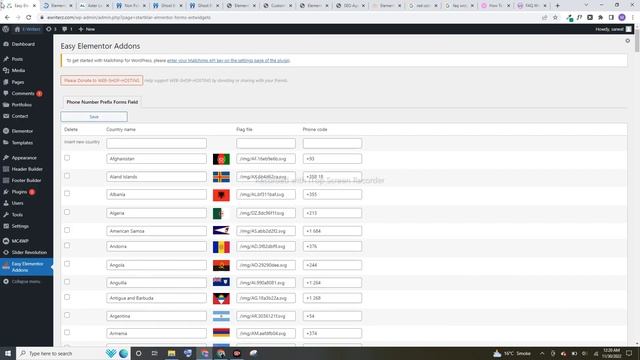The image size is (640, 360).
Task: Click the MC4WP sidebar icon
Action: tap(6, 241)
